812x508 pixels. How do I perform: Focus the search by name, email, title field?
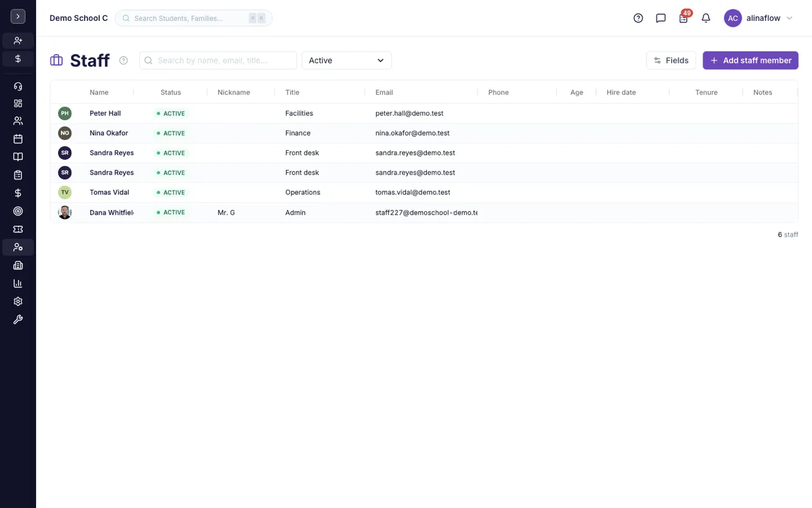[x=218, y=60]
